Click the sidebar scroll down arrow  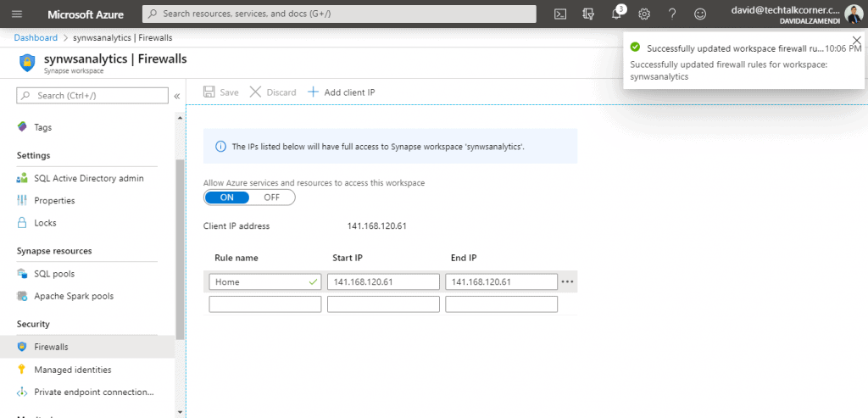pyautogui.click(x=180, y=412)
